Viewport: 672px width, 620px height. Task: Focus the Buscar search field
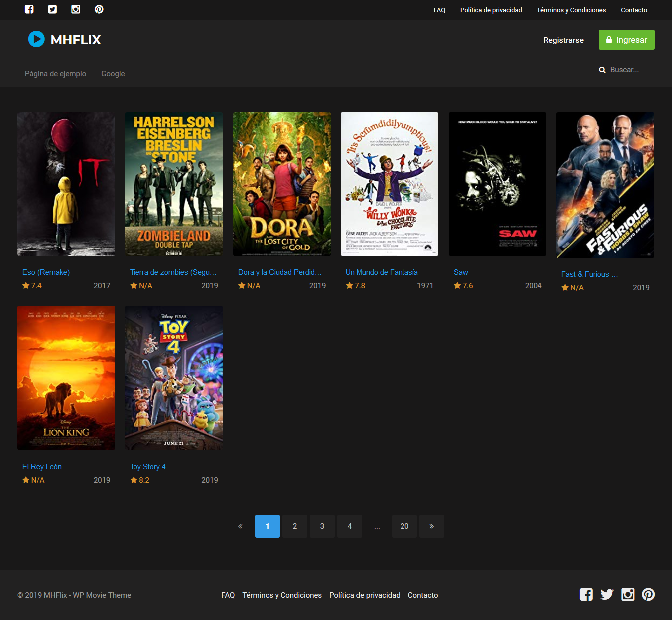pyautogui.click(x=628, y=70)
